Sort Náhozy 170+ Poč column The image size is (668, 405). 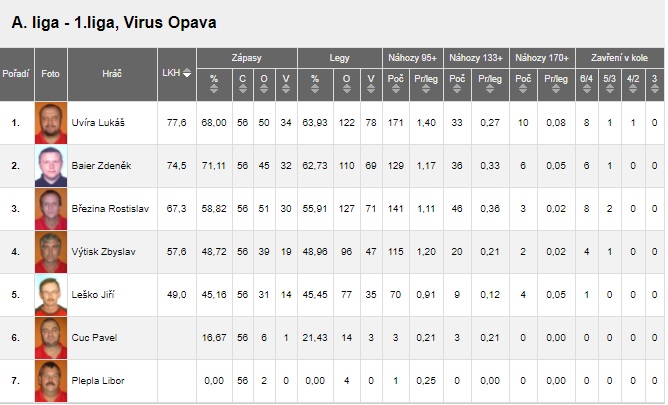(x=523, y=89)
